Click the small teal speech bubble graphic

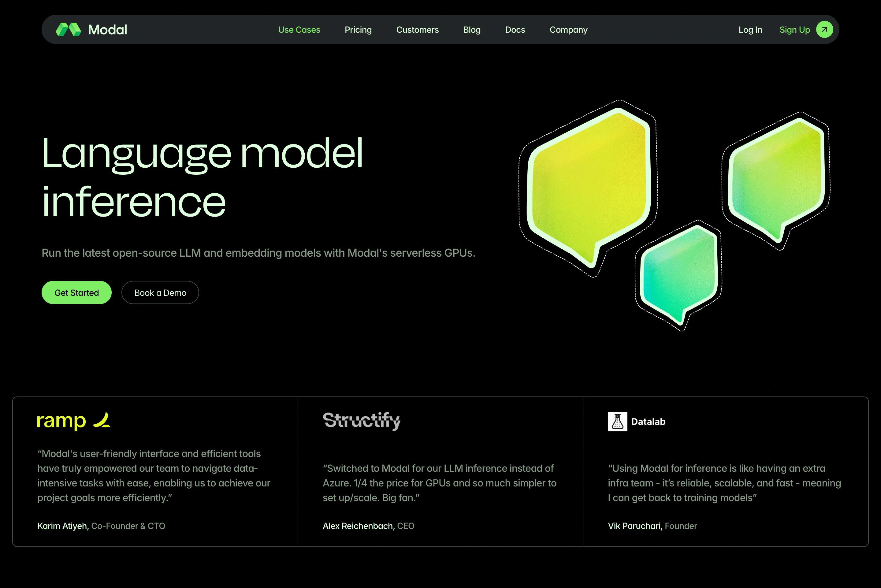[x=678, y=276]
